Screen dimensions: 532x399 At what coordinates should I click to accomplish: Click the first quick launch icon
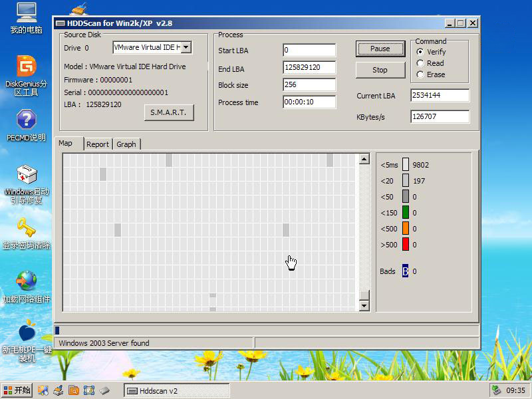coord(43,390)
